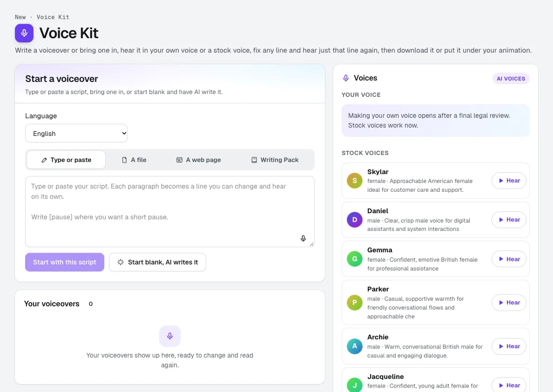Image resolution: width=553 pixels, height=392 pixels.
Task: Click the purple Voice Kit microphone logo
Action: coord(24,33)
